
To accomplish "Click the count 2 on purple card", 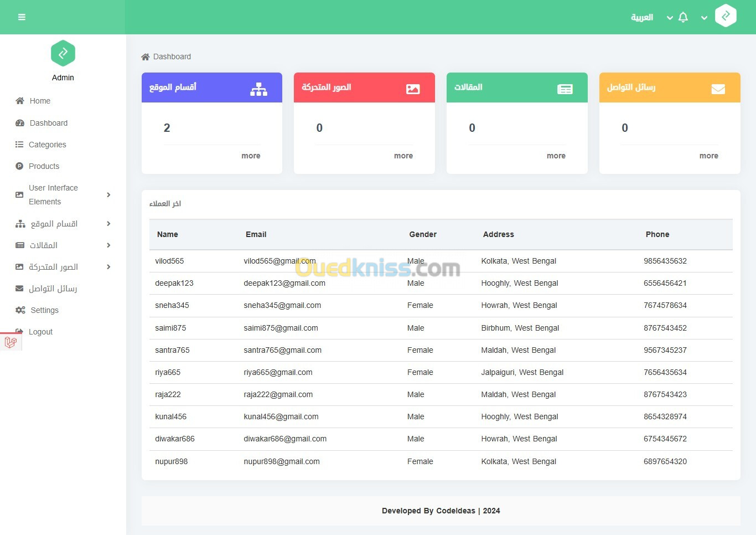I will (x=167, y=128).
